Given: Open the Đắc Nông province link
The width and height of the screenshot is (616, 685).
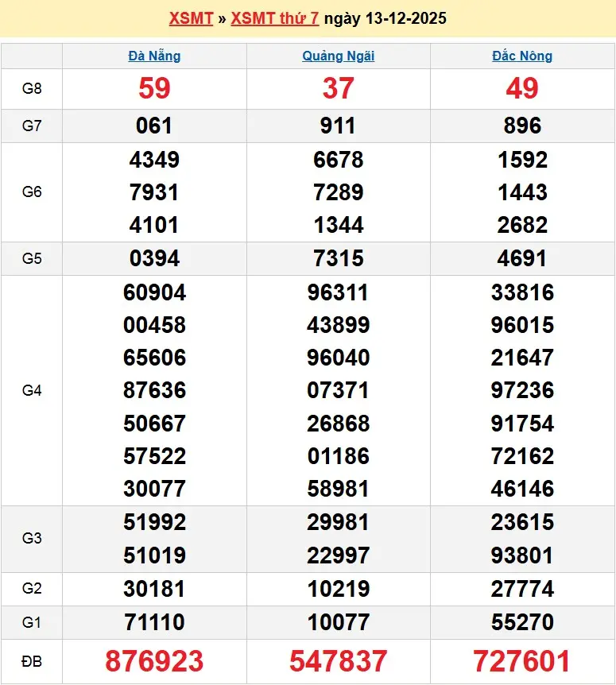Looking at the screenshot, I should (522, 56).
